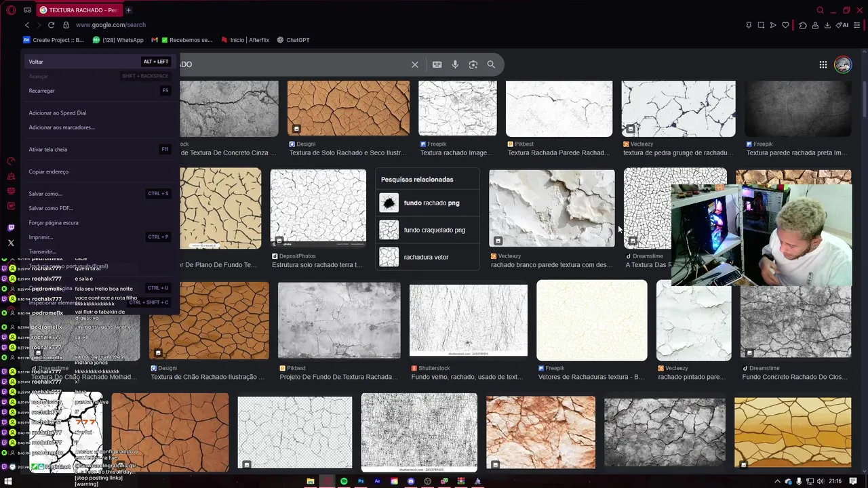
Task: Select Copiar endereço menu entry
Action: (x=99, y=171)
